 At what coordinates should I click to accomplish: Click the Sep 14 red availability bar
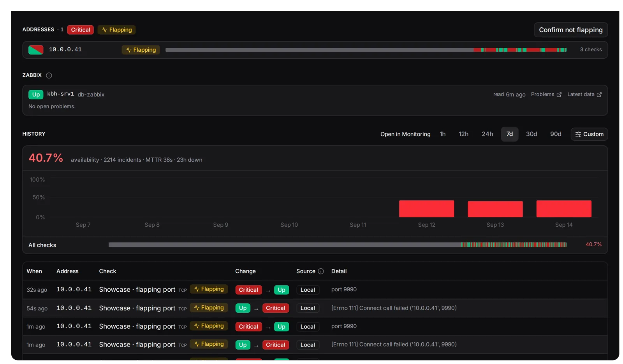pyautogui.click(x=563, y=209)
